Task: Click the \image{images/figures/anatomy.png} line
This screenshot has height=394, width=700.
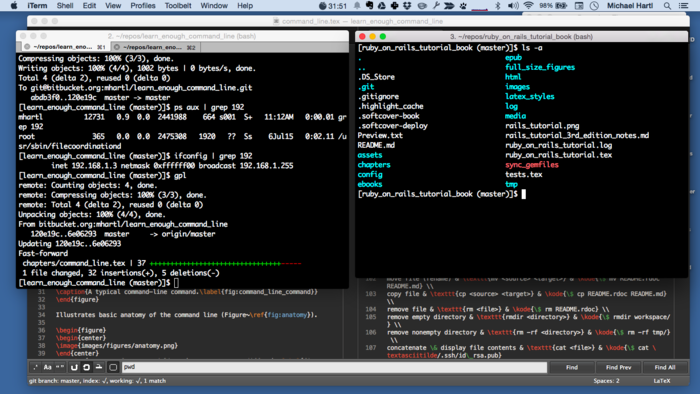Action: point(117,345)
